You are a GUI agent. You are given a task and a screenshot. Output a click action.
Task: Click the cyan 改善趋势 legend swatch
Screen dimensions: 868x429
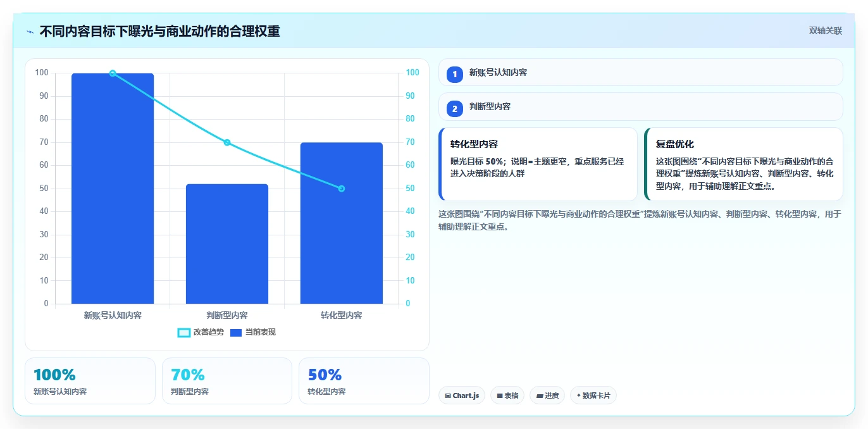pyautogui.click(x=184, y=333)
